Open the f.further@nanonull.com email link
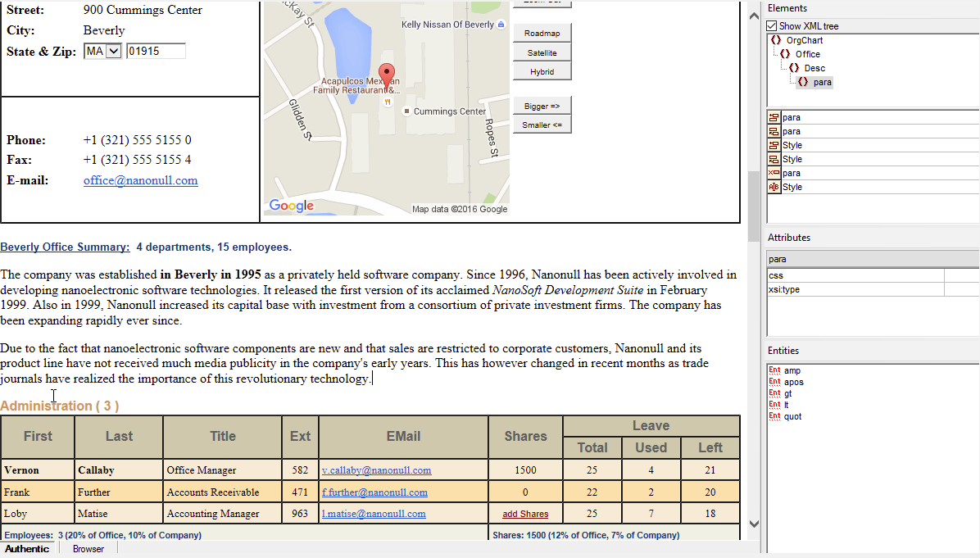This screenshot has width=980, height=558. coord(374,492)
